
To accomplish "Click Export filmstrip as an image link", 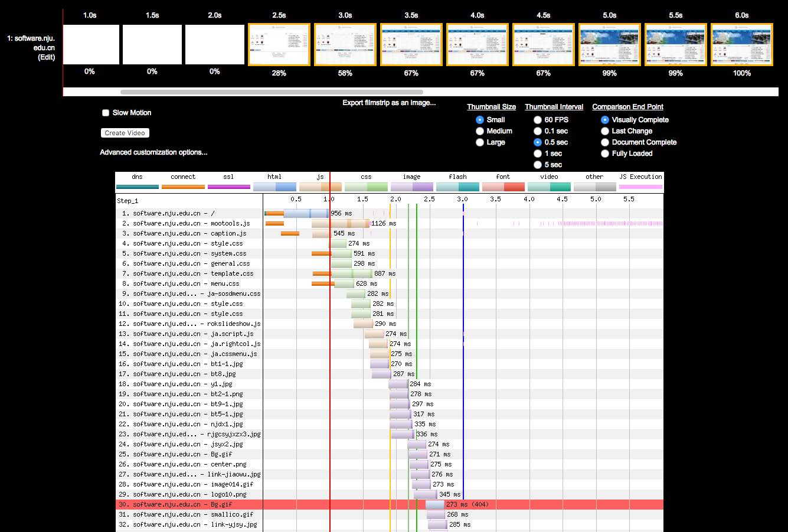I will (x=389, y=103).
